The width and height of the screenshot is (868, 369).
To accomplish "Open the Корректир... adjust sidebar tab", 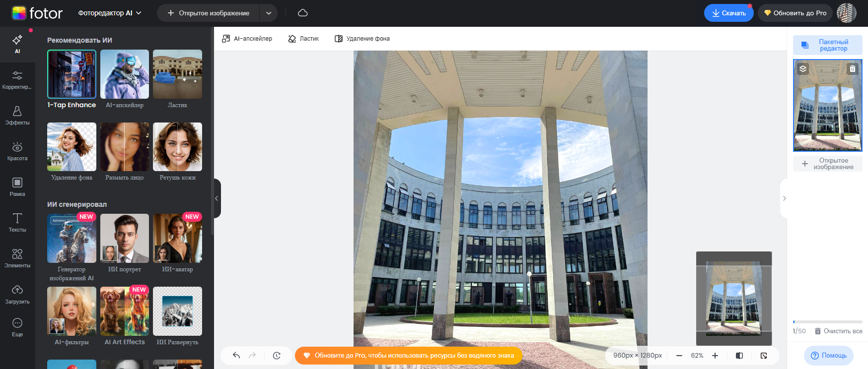I will (17, 80).
